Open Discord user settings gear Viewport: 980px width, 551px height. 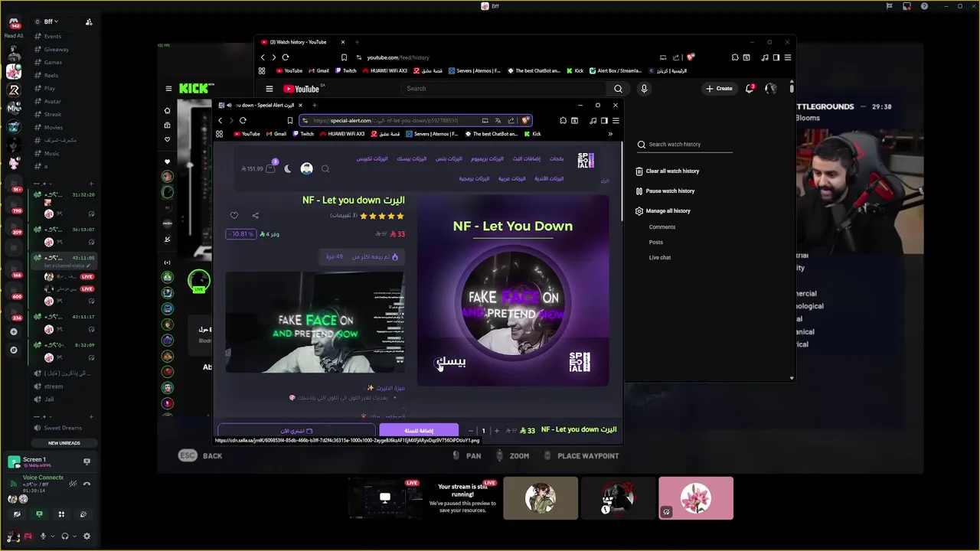(x=87, y=536)
